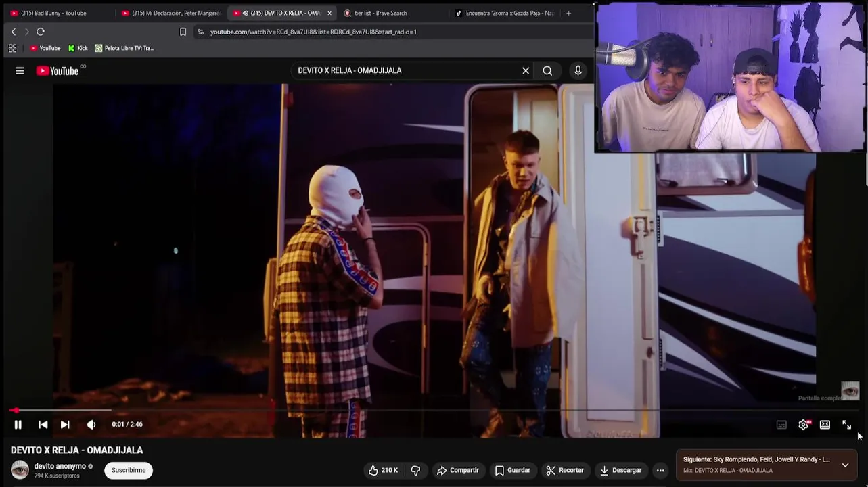Image resolution: width=868 pixels, height=487 pixels.
Task: Open the Kick bookmark
Action: [x=78, y=48]
